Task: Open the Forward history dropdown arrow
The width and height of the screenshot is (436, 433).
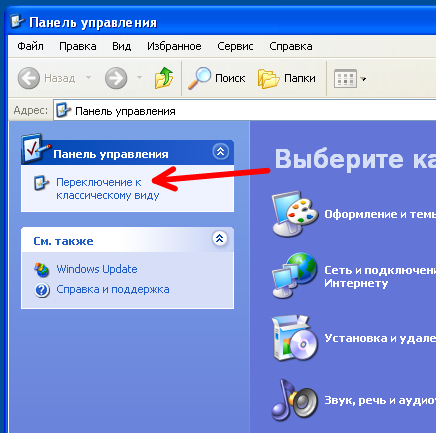Action: (x=139, y=78)
